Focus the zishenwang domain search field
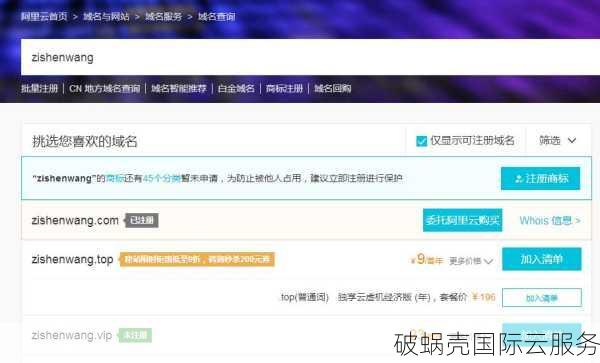This screenshot has width=600, height=363. click(310, 57)
